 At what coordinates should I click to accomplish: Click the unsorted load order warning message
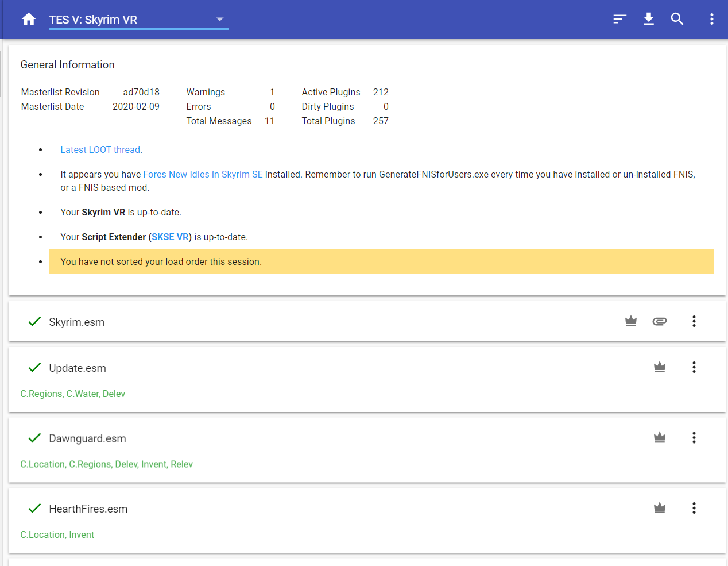pos(381,261)
